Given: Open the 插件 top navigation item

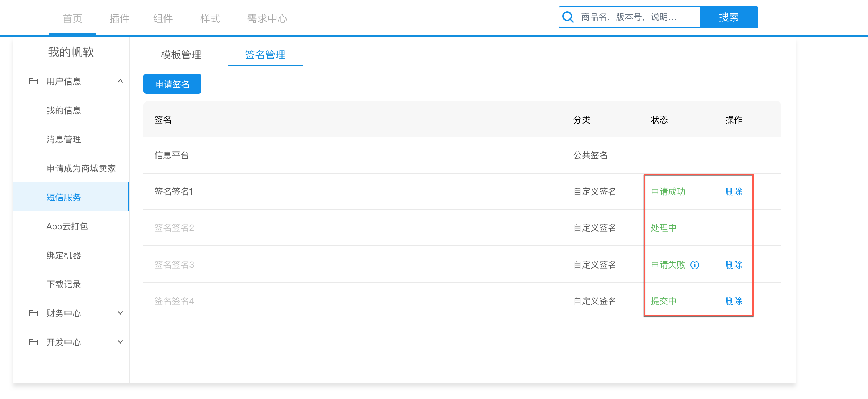Looking at the screenshot, I should point(119,18).
